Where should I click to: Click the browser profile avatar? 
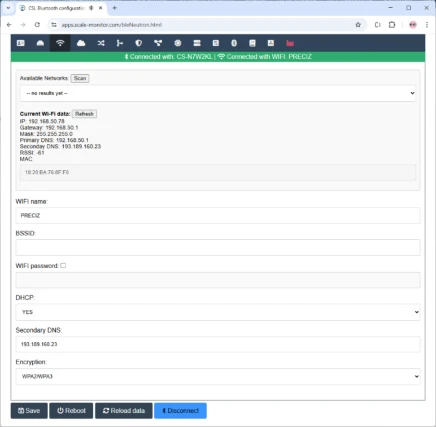(x=413, y=25)
